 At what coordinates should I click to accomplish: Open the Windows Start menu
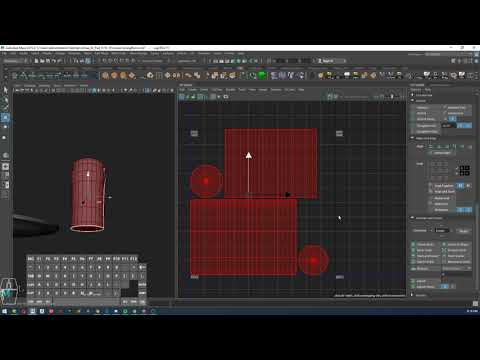point(4,311)
